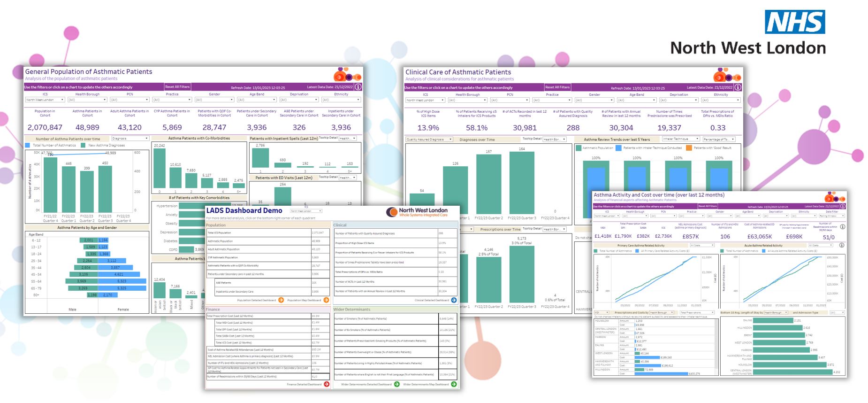Click orange circles logo in Clinical Care dashboard
This screenshot has height=403, width=868.
pyautogui.click(x=727, y=75)
